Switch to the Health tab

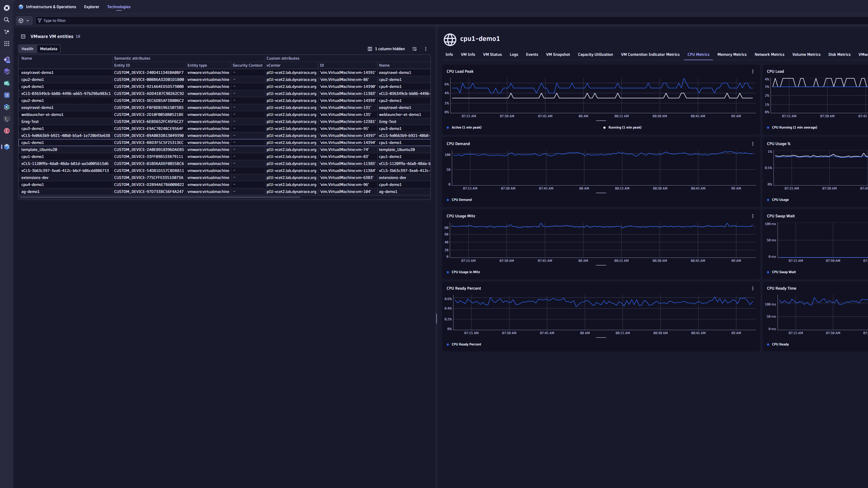coord(27,49)
